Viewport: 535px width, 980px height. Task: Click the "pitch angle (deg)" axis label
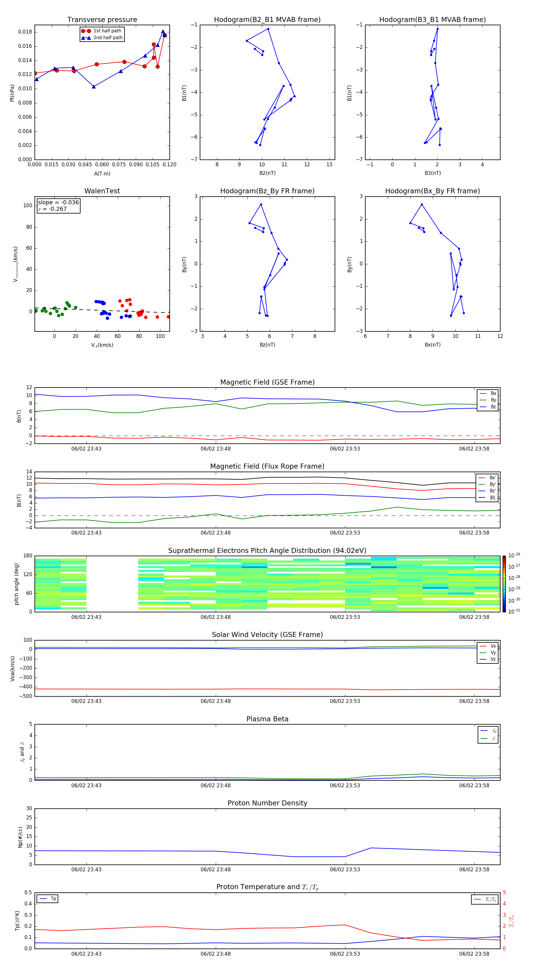click(16, 584)
